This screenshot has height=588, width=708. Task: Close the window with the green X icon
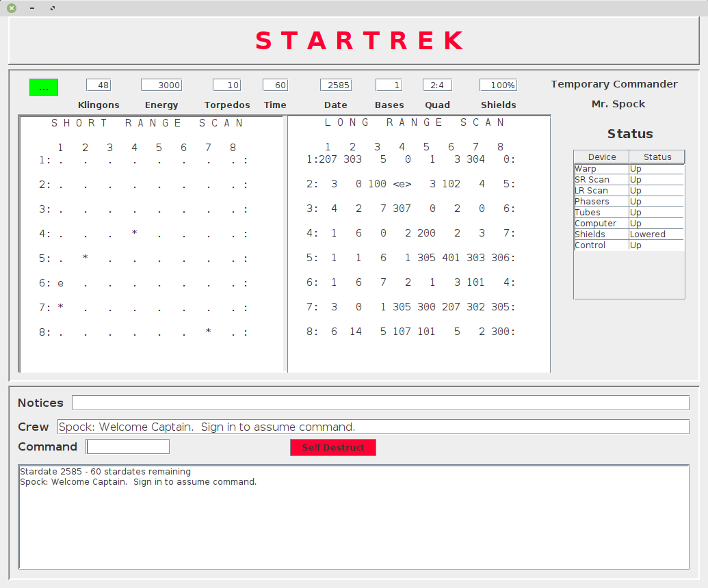[x=12, y=8]
